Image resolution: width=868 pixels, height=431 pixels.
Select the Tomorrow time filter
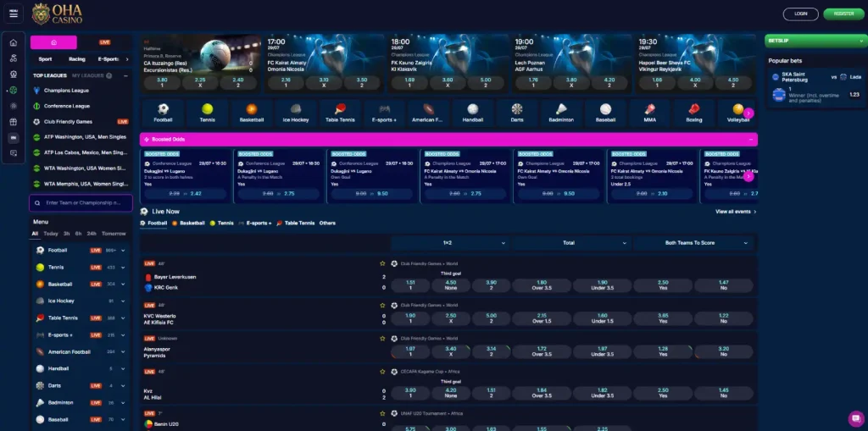click(114, 234)
